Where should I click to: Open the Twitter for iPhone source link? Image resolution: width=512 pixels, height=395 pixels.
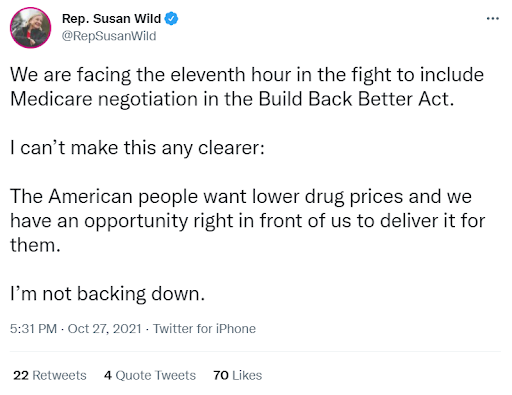pyautogui.click(x=204, y=329)
